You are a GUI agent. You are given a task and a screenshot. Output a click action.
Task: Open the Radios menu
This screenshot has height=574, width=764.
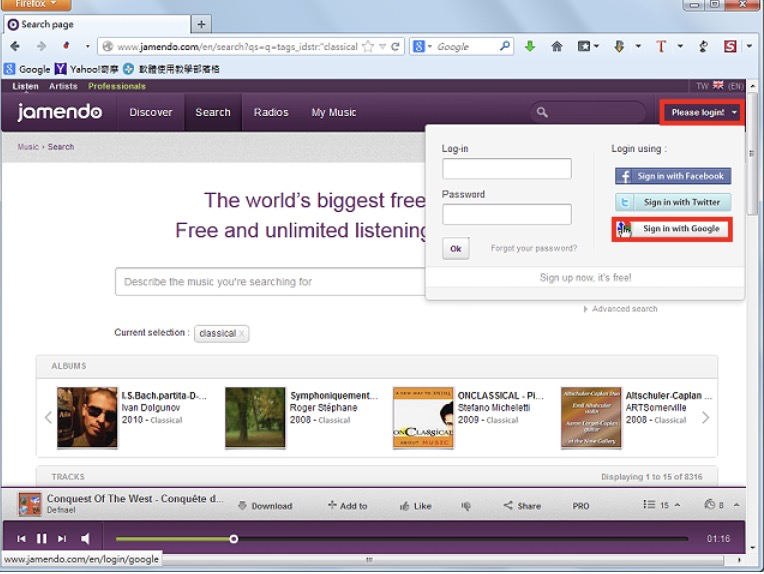coord(271,113)
